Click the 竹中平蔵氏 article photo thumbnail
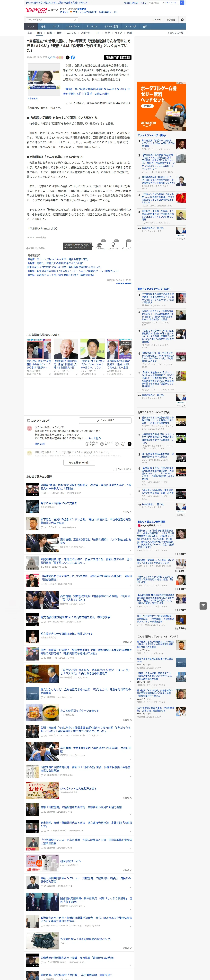Image resolution: width=210 pixels, height=980 pixels. [44, 80]
